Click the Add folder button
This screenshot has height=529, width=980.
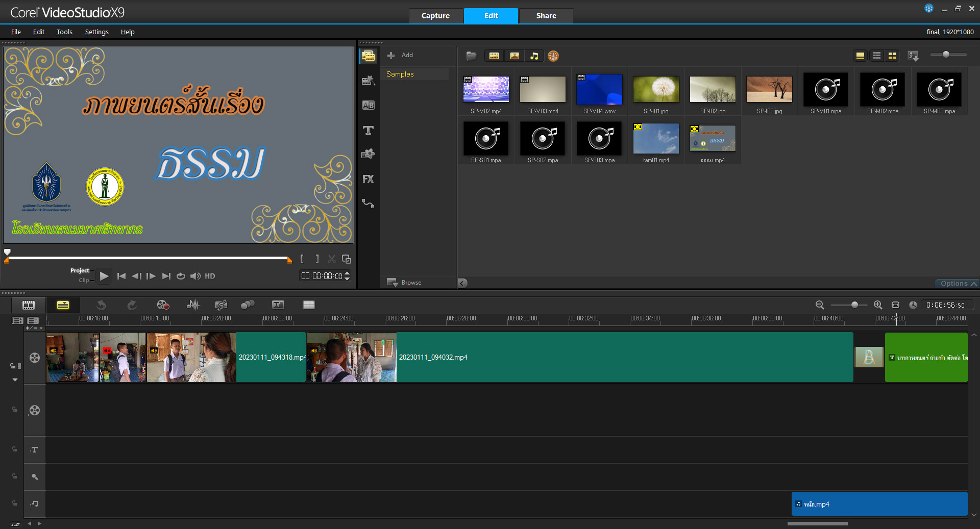400,55
